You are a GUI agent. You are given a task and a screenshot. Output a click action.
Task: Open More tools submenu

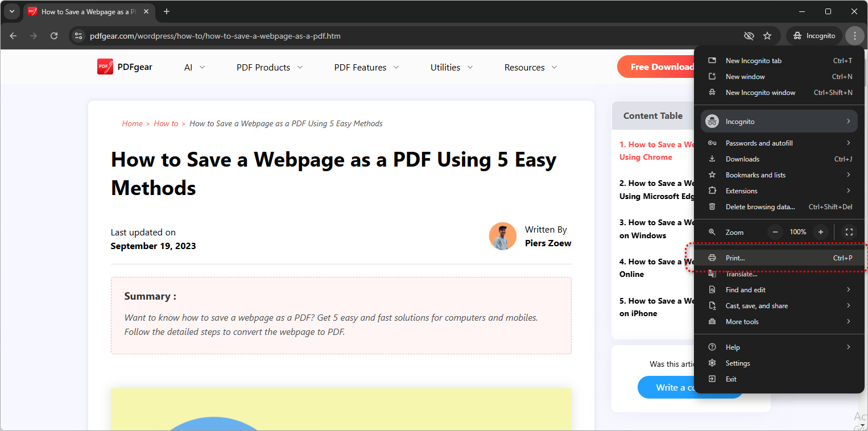pyautogui.click(x=779, y=322)
